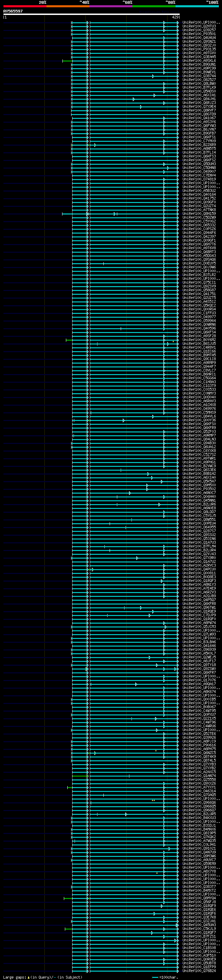Open UniRef100_Q41067 hit
Screen dimensions: 222x980
199,118
